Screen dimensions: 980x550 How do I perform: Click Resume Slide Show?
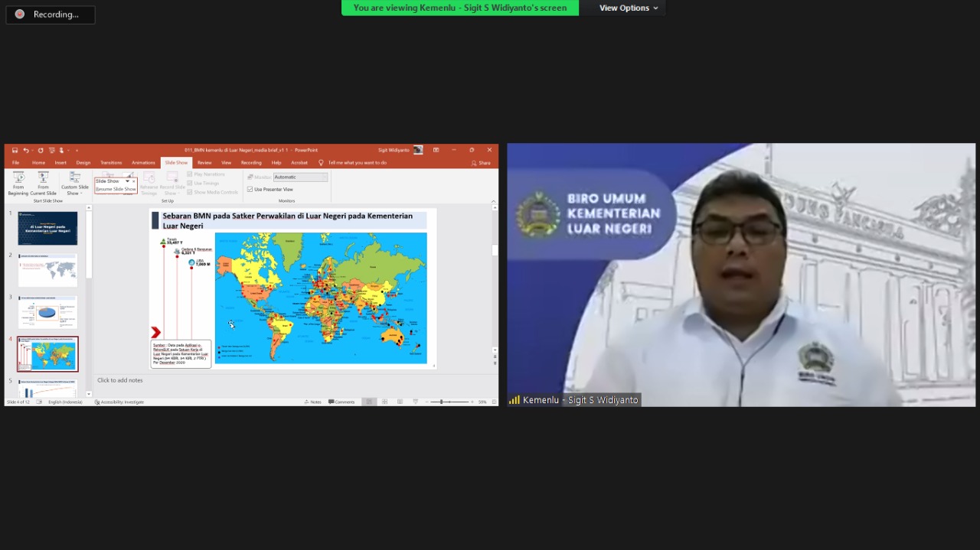click(x=116, y=189)
